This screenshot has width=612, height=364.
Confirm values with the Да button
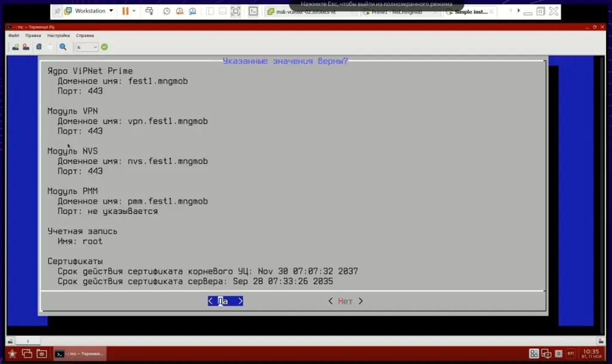tap(225, 301)
